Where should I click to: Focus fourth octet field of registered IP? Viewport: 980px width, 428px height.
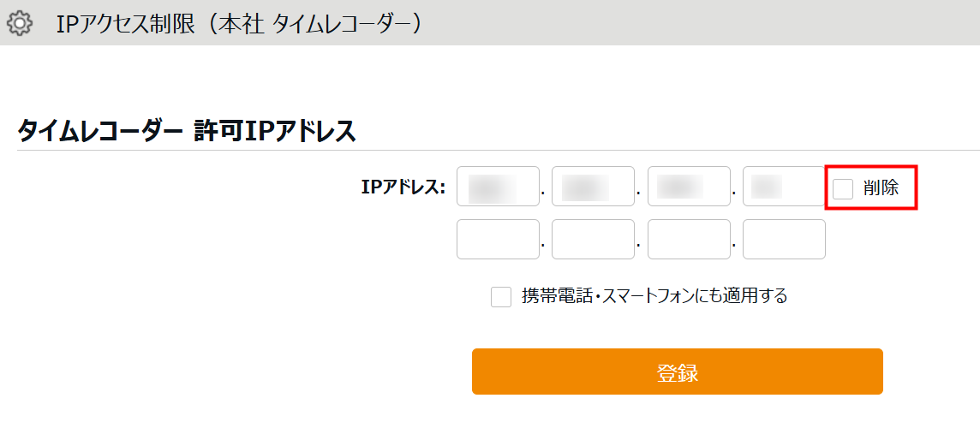783,187
